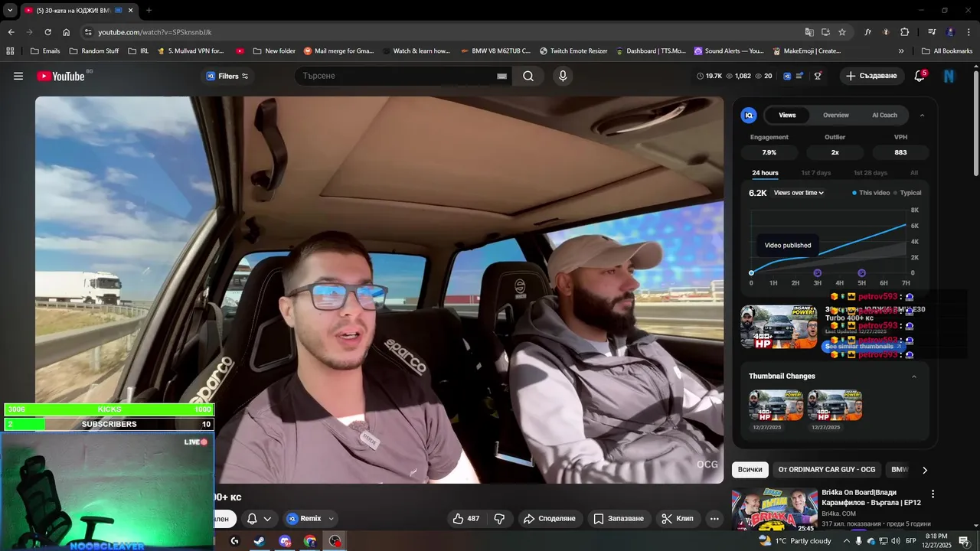Select the 24 hours time range
This screenshot has height=551, width=980.
[765, 173]
